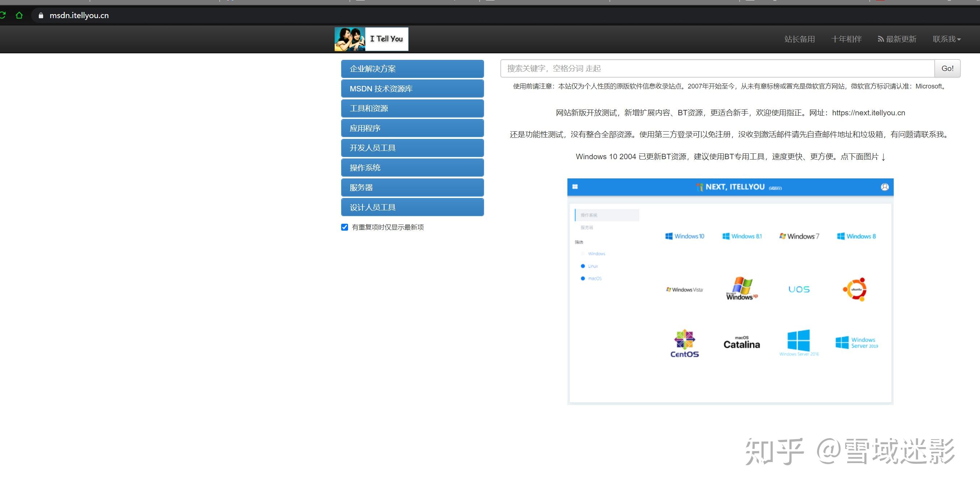
Task: Open the 十年相伴 menu item
Action: [x=846, y=38]
